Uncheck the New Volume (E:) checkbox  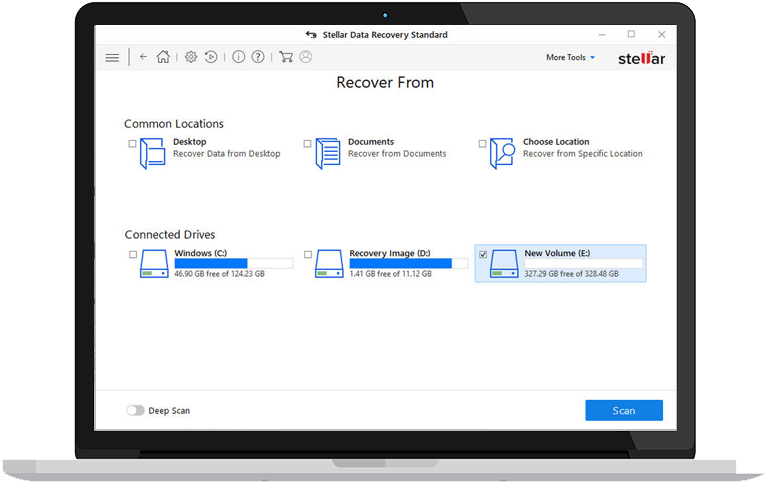click(483, 255)
